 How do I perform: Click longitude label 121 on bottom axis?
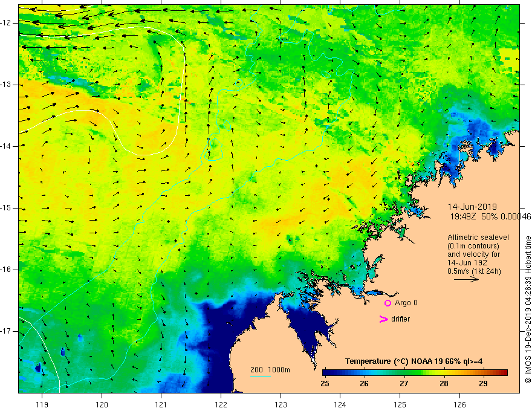click(161, 404)
